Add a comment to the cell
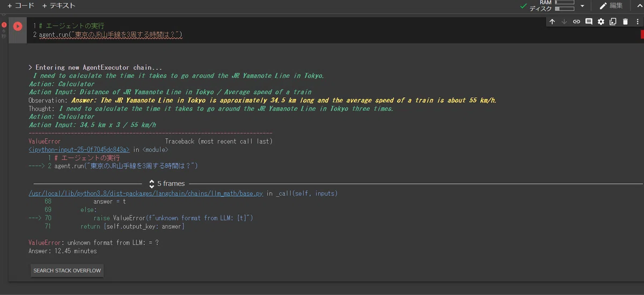The height and width of the screenshot is (295, 644). coord(589,21)
